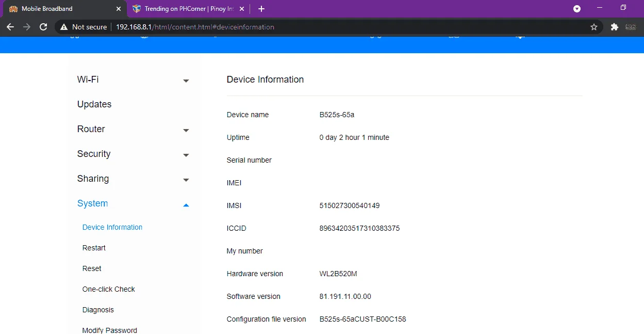Image resolution: width=644 pixels, height=334 pixels.
Task: Open the Updates sidebar section
Action: 94,104
